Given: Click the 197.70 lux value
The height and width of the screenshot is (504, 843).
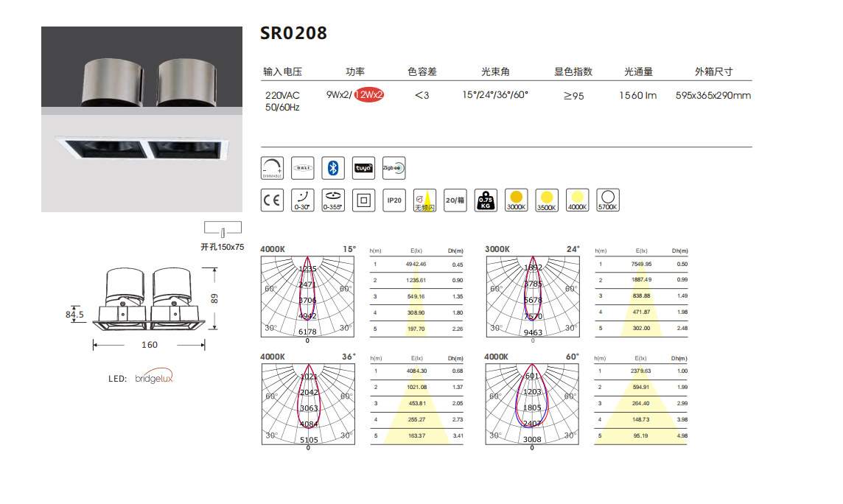Looking at the screenshot, I should pyautogui.click(x=416, y=329).
